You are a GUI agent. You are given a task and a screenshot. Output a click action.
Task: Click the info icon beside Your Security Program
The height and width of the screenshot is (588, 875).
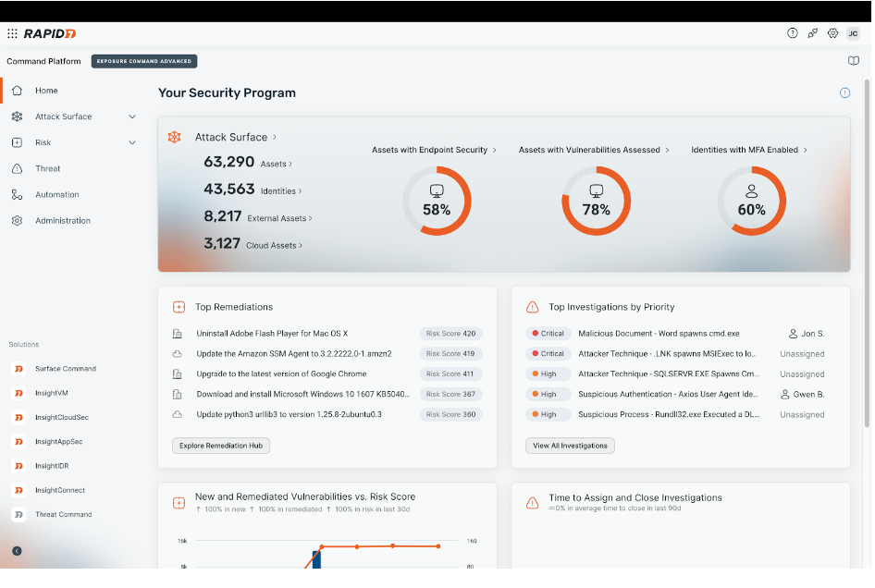pyautogui.click(x=844, y=93)
